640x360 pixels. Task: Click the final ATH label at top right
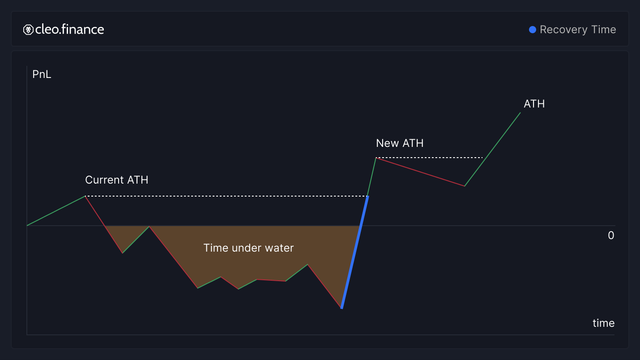(x=534, y=104)
